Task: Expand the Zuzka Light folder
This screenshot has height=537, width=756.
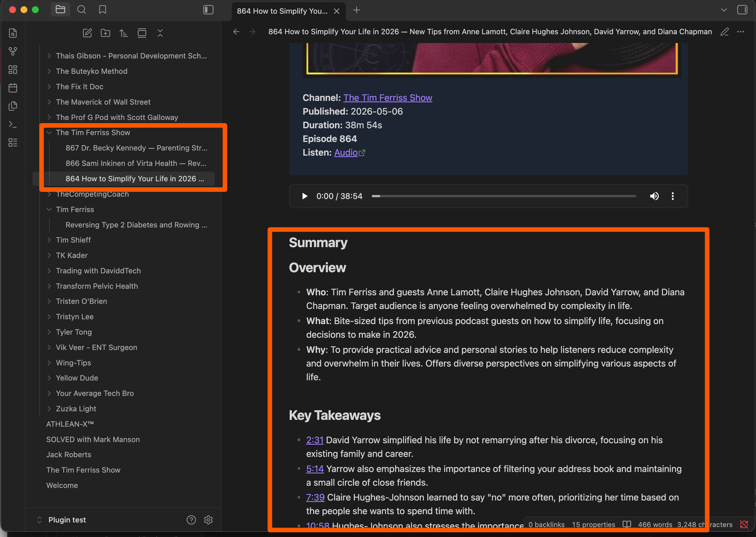Action: coord(49,409)
